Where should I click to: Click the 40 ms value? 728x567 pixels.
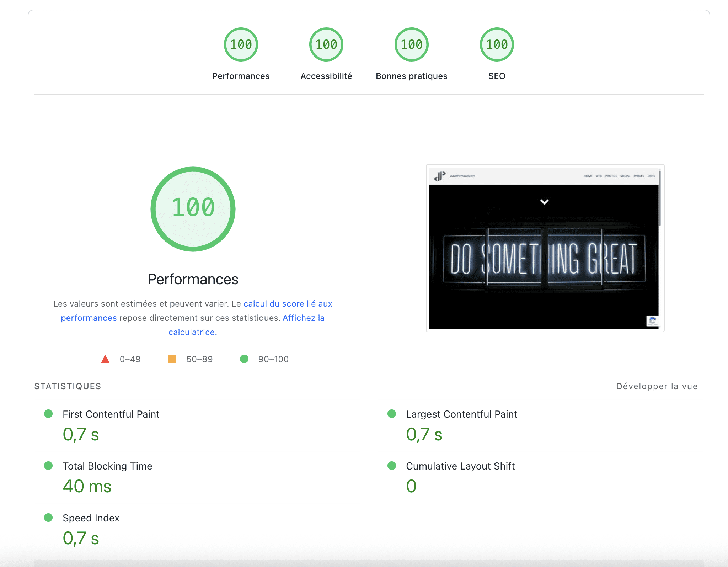pyautogui.click(x=87, y=486)
